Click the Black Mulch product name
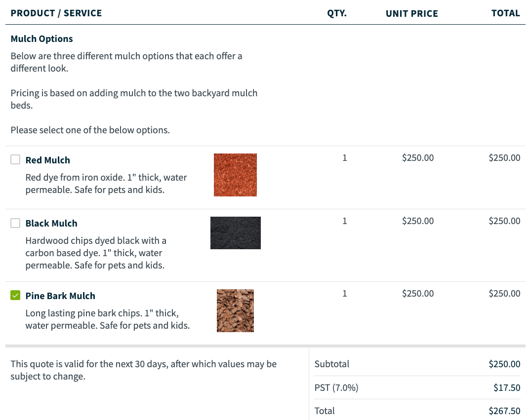 tap(51, 223)
